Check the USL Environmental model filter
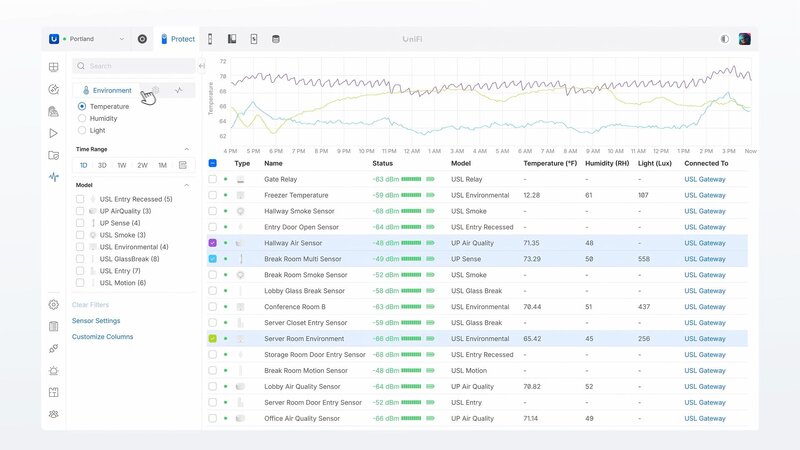 tap(80, 247)
